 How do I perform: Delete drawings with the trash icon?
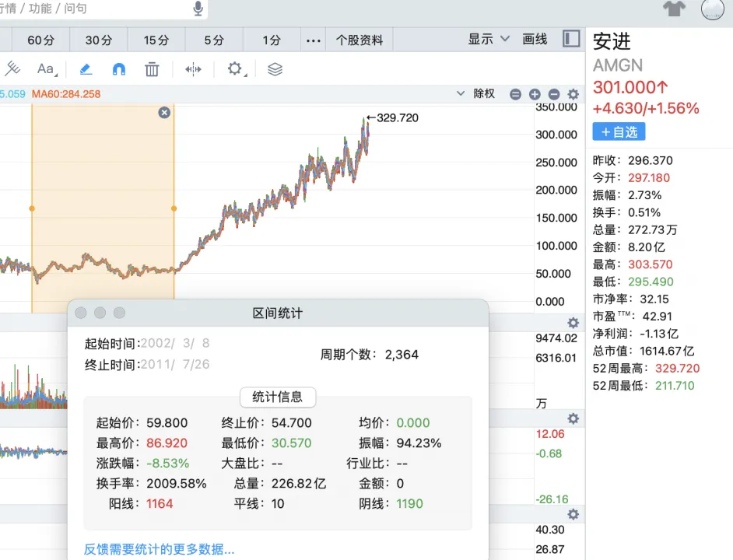[x=152, y=69]
